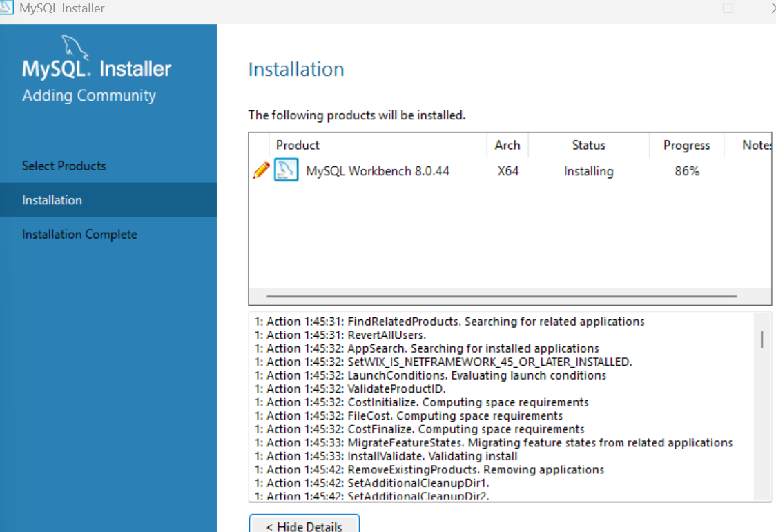
Task: Click the Hide Details button
Action: pyautogui.click(x=304, y=524)
